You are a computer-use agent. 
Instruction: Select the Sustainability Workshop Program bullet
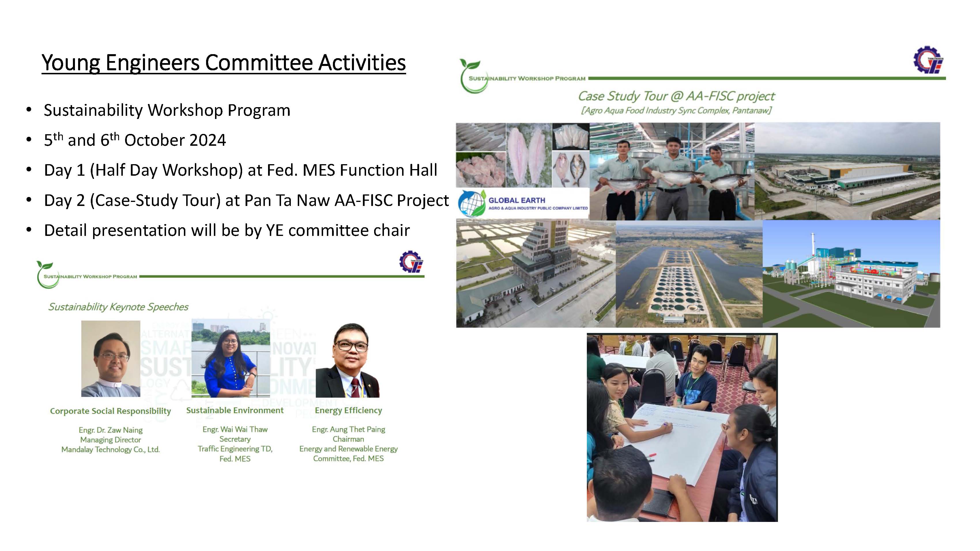click(x=167, y=110)
